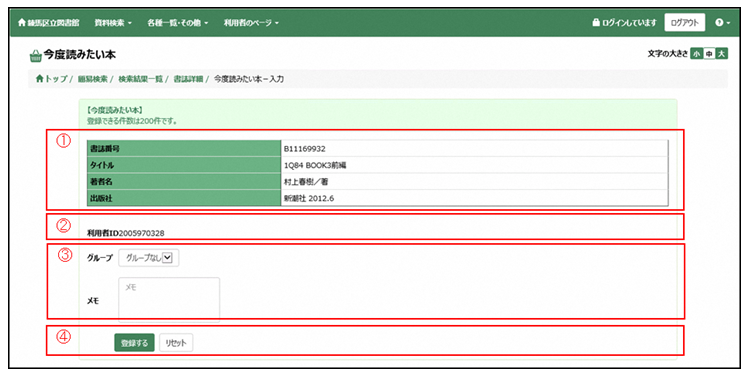Click the 登録する button
This screenshot has height=392, width=755.
[134, 343]
